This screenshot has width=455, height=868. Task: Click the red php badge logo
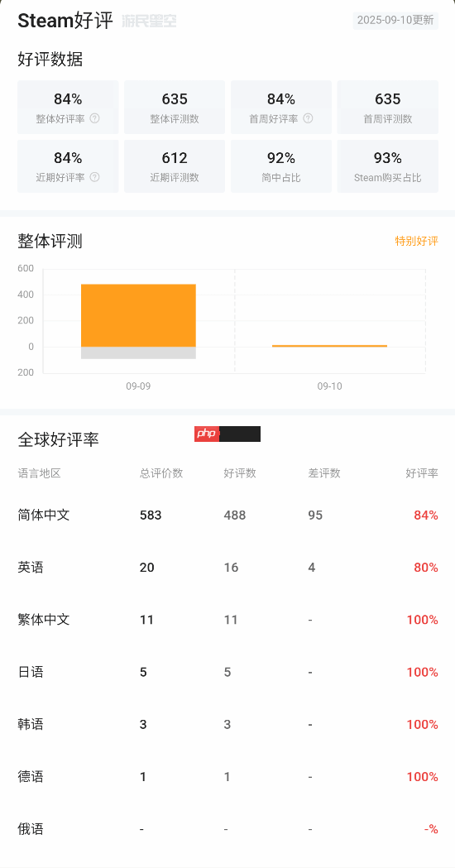207,434
